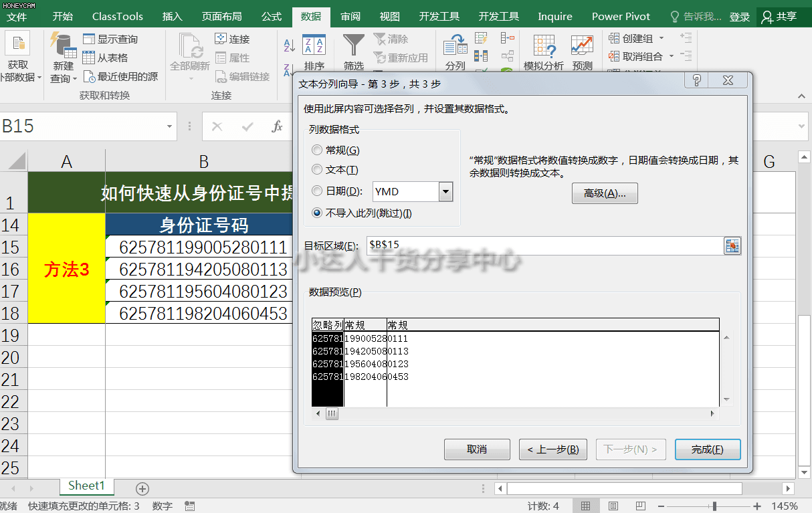Open the 文件 tab

coord(17,17)
